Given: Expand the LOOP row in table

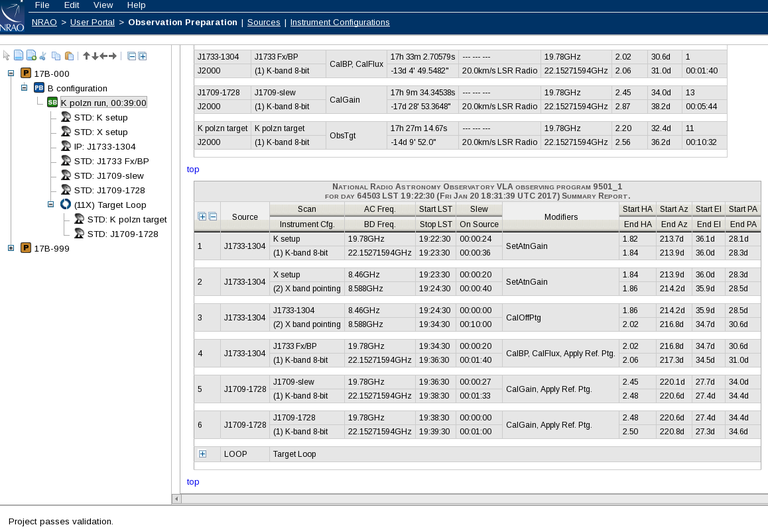Looking at the screenshot, I should click(202, 454).
